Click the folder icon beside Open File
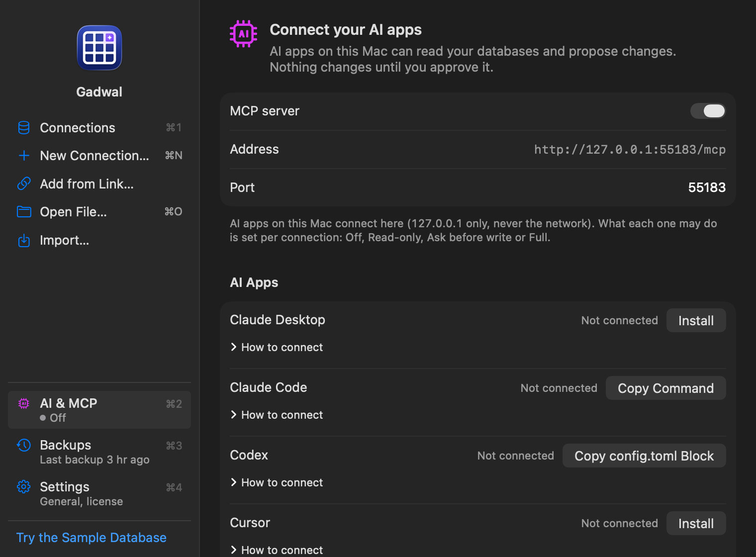756x557 pixels. pyautogui.click(x=24, y=212)
